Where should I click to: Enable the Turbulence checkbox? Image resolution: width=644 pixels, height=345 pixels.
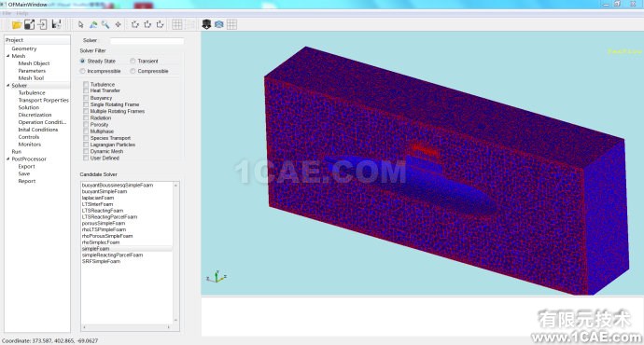click(86, 84)
